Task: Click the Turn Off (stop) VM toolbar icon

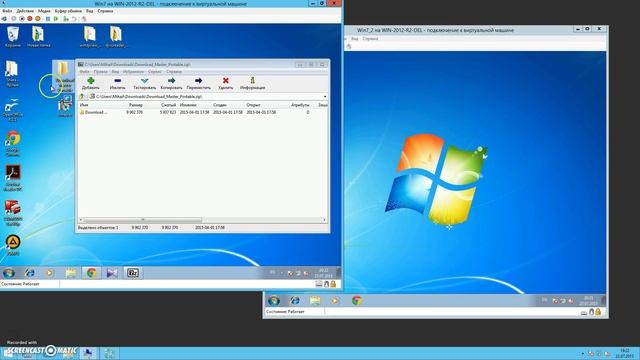Action: pyautogui.click(x=22, y=19)
